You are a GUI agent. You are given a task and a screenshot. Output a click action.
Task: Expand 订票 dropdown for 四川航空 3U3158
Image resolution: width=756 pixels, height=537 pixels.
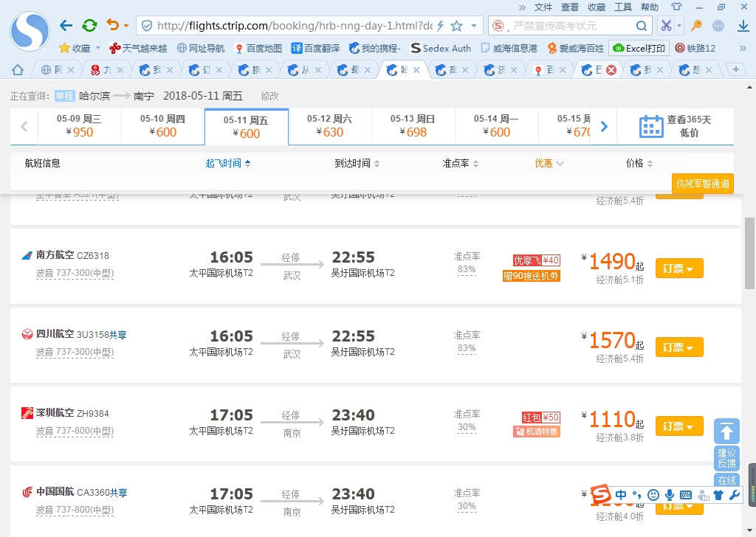coord(679,347)
